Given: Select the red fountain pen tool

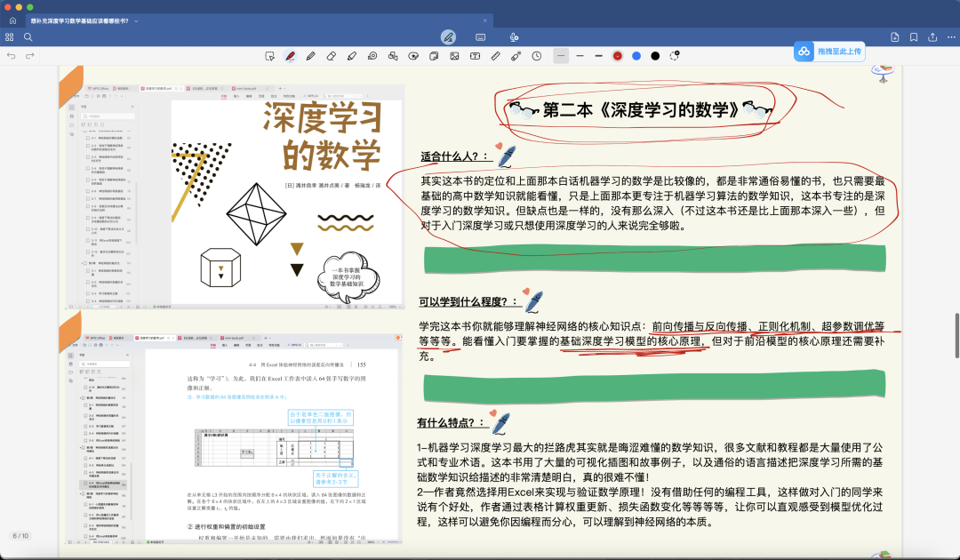Looking at the screenshot, I should point(290,56).
